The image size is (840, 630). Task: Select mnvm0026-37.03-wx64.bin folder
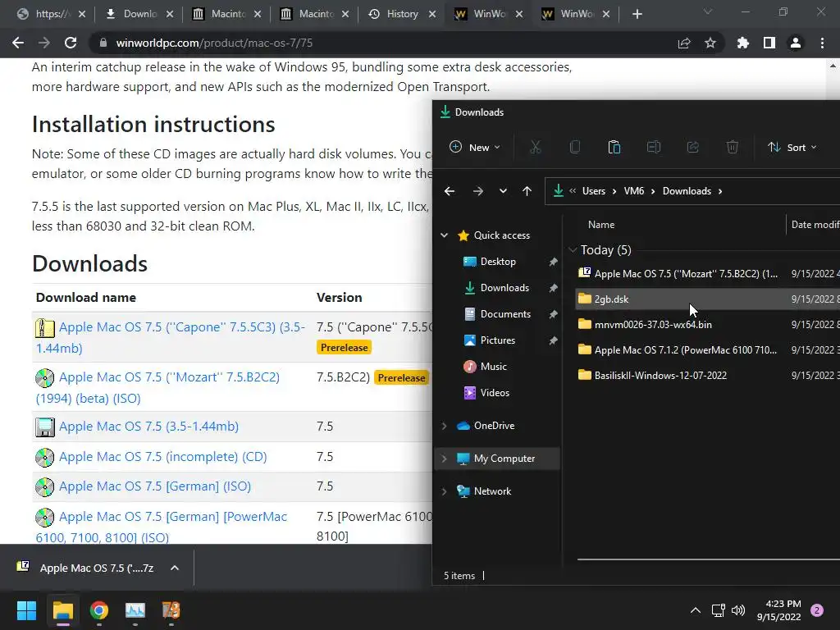707,325
